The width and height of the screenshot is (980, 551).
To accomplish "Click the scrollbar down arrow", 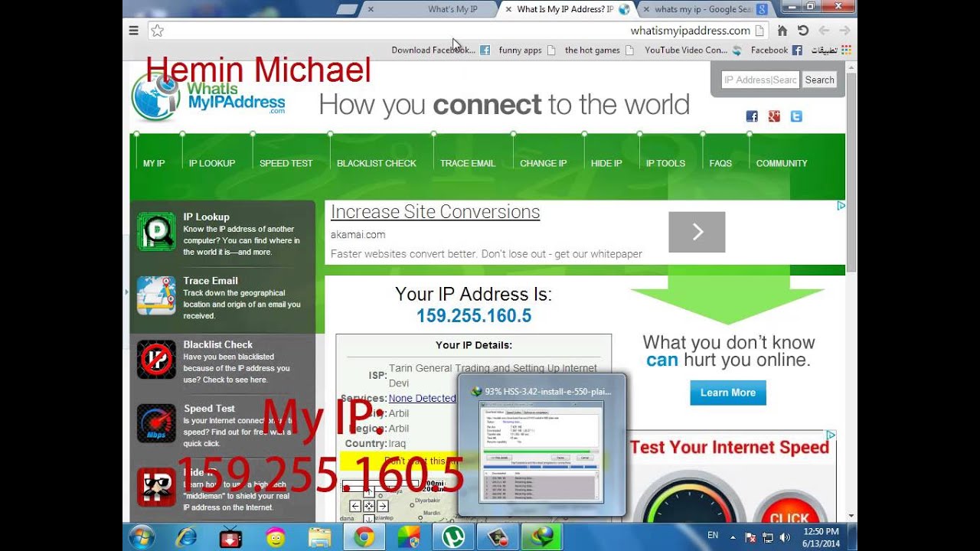I will point(851,517).
